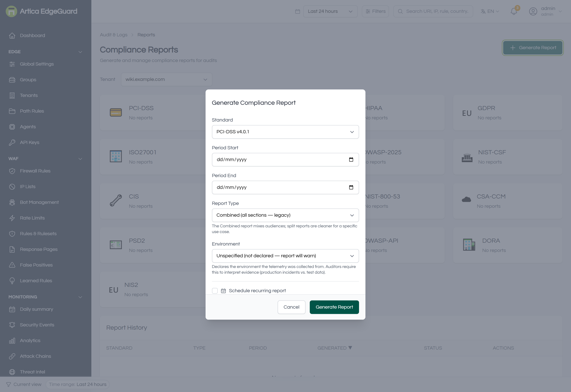Screen dimensions: 571x392
Task: Click the Bot Management sidebar icon
Action: click(x=12, y=202)
